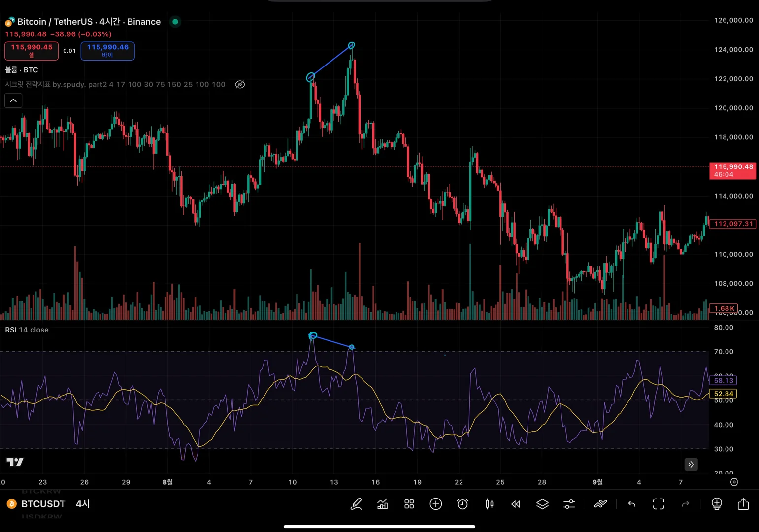Viewport: 759px width, 532px height.
Task: Change chart type with the candlestick icon
Action: pos(489,504)
